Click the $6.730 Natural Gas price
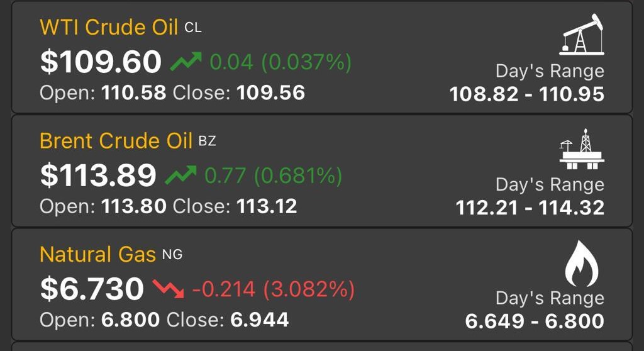644x351 pixels. pos(92,289)
